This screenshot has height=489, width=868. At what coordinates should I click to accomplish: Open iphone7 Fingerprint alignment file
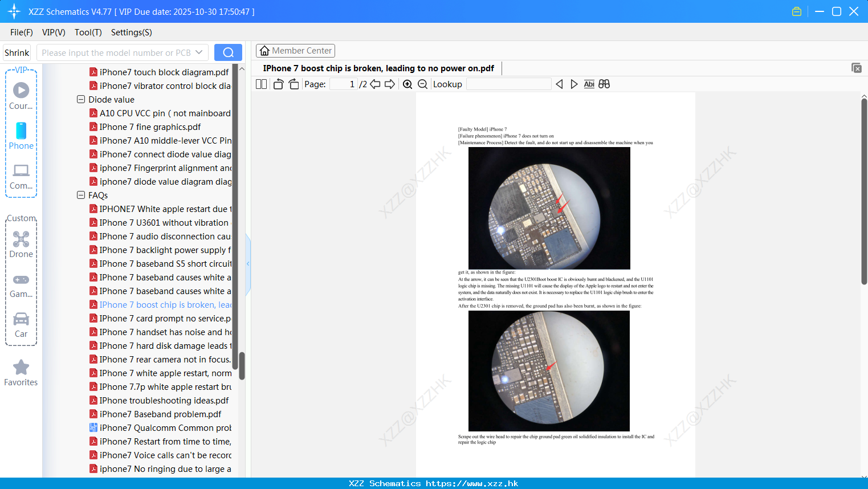[x=160, y=168]
